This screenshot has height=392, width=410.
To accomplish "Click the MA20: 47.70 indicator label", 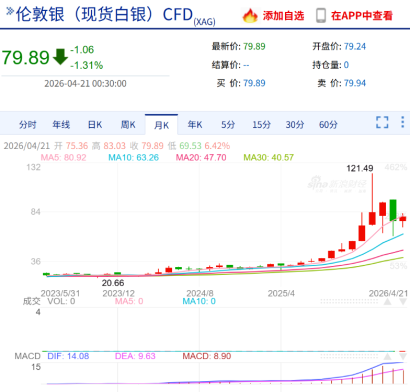I will pyautogui.click(x=201, y=157).
